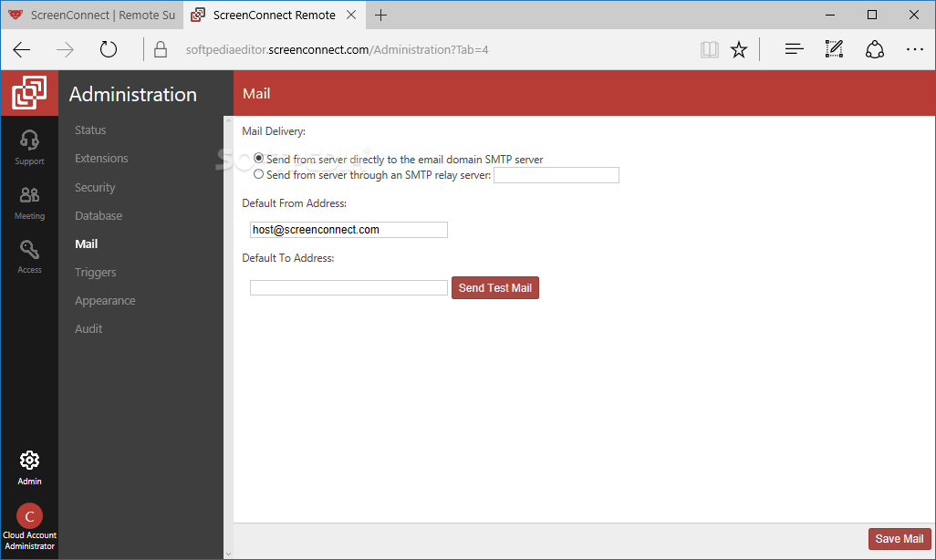The height and width of the screenshot is (560, 936).
Task: Open the Status administration page
Action: pos(90,130)
